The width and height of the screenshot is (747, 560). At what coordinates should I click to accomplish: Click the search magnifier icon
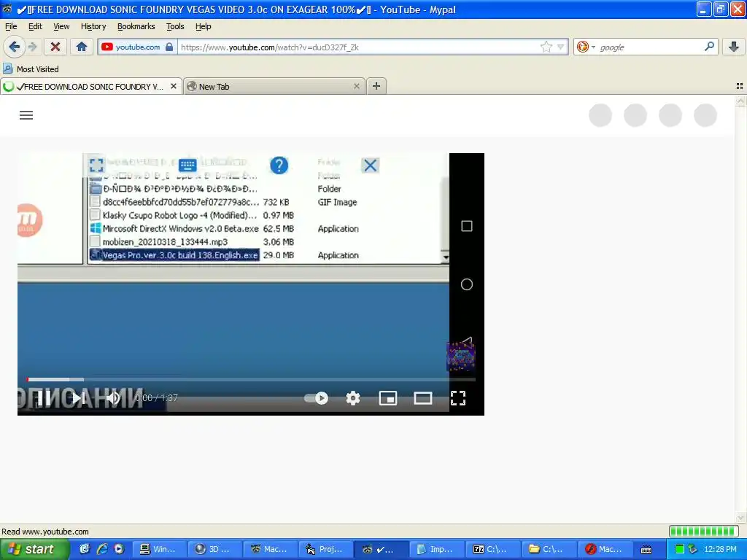click(709, 47)
